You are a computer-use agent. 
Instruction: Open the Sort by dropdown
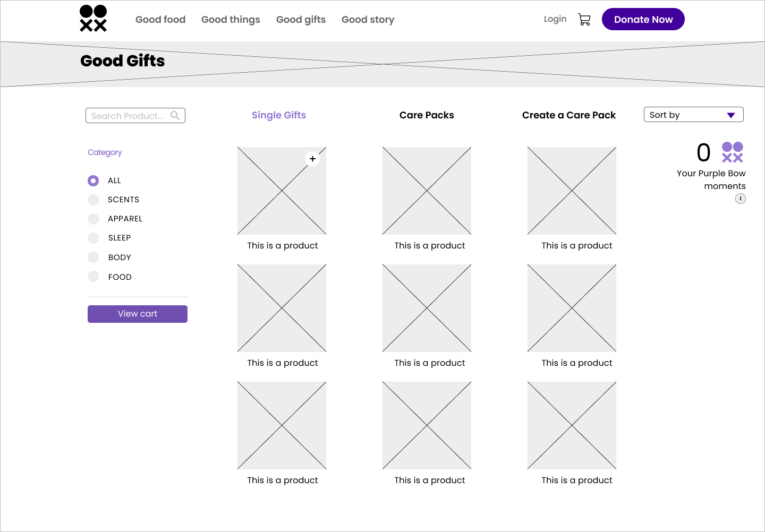point(685,115)
